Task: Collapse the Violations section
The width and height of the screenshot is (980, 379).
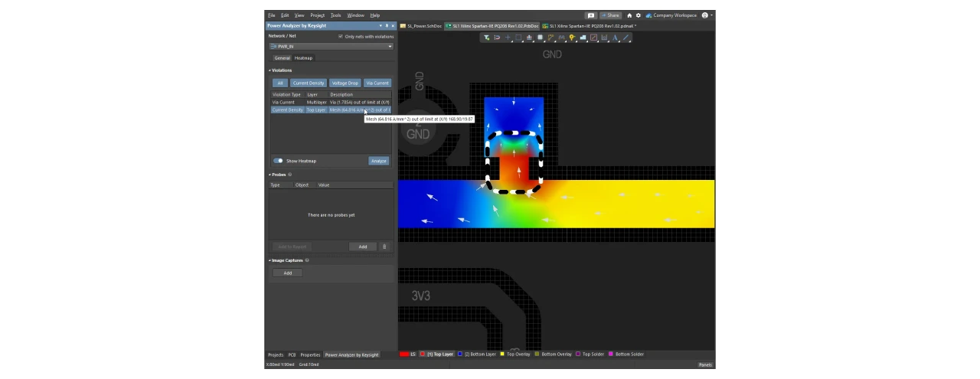Action: pyautogui.click(x=269, y=70)
